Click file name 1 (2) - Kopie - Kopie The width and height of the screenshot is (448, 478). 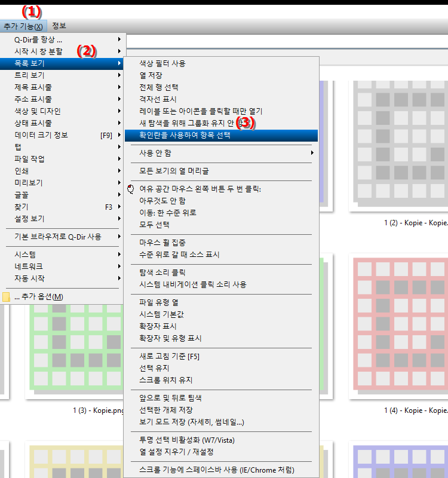point(416,223)
